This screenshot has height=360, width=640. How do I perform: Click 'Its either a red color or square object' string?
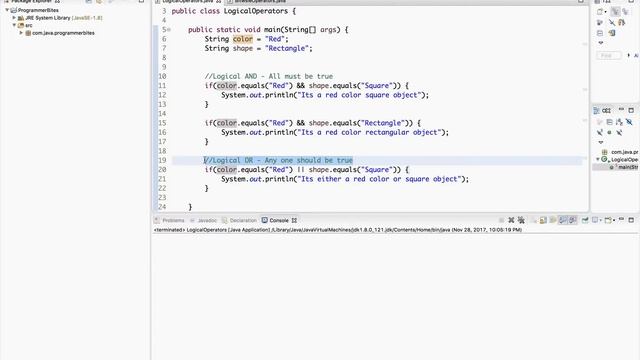[380, 179]
